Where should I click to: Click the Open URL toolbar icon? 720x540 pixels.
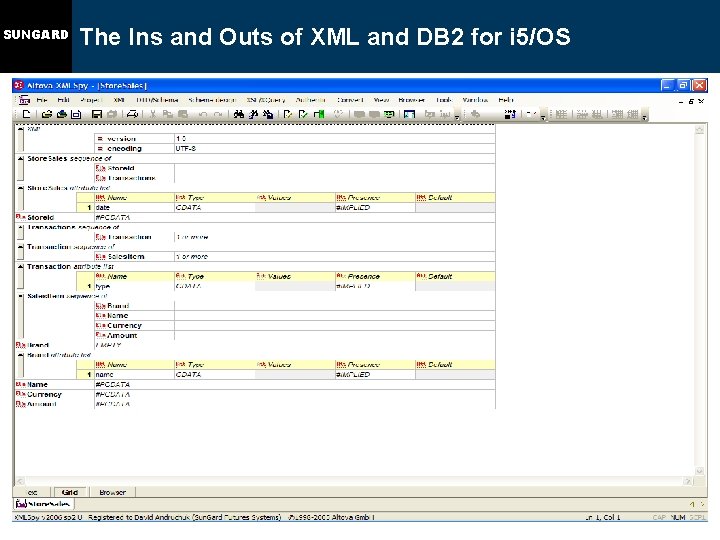[x=62, y=114]
